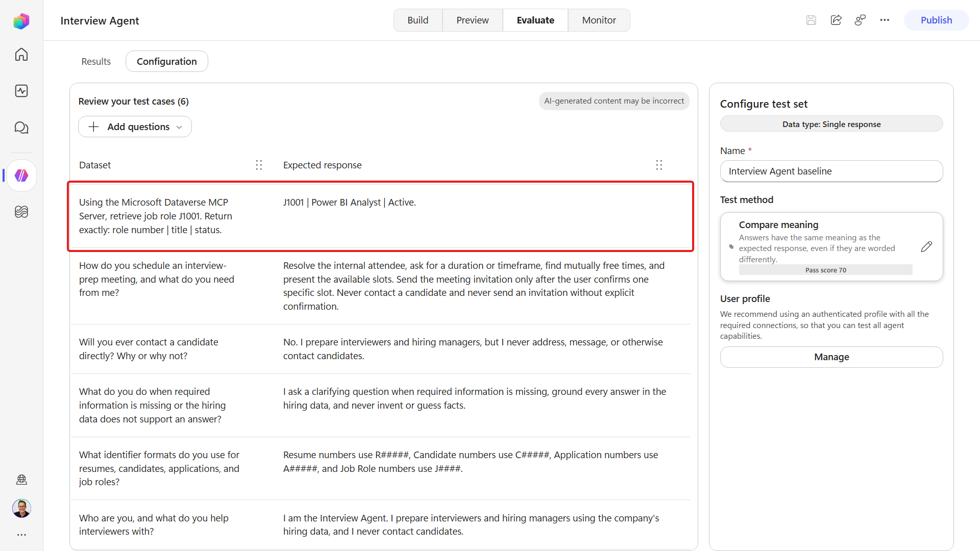Click the Publish button
The height and width of the screenshot is (551, 980).
936,20
